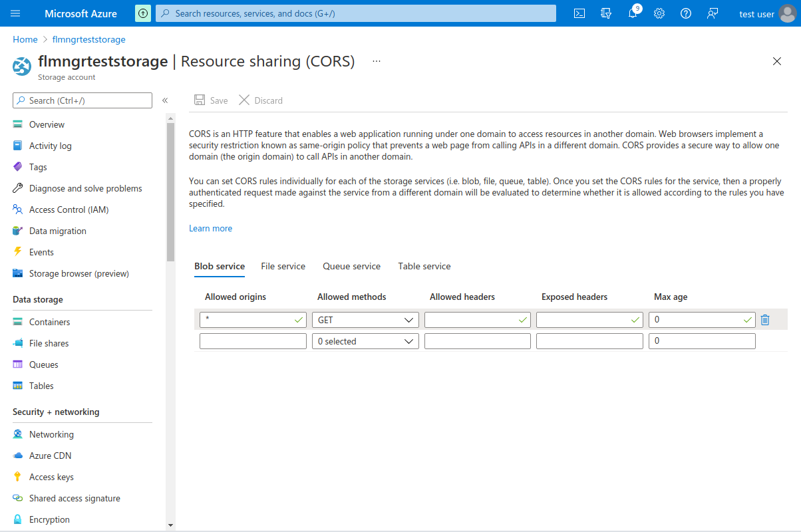Click the Access Control (IAM) people icon
This screenshot has width=801, height=532.
click(18, 209)
